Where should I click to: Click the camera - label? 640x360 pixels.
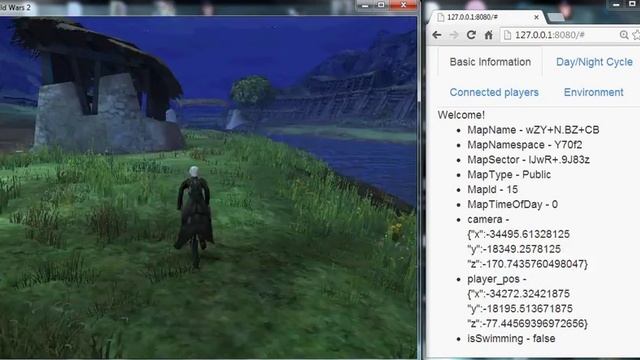coord(488,219)
